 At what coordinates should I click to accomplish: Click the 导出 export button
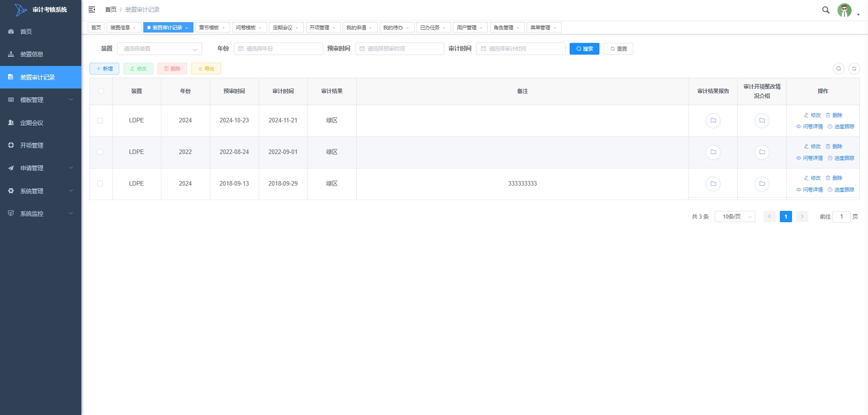206,69
